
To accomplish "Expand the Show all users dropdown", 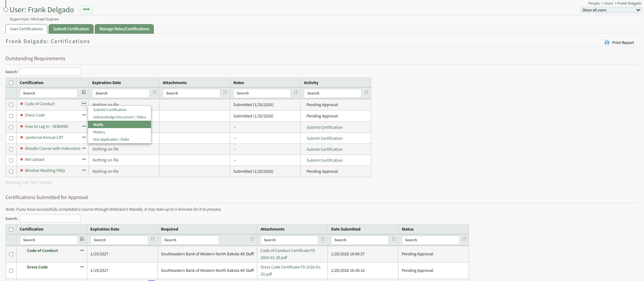I will (x=611, y=10).
